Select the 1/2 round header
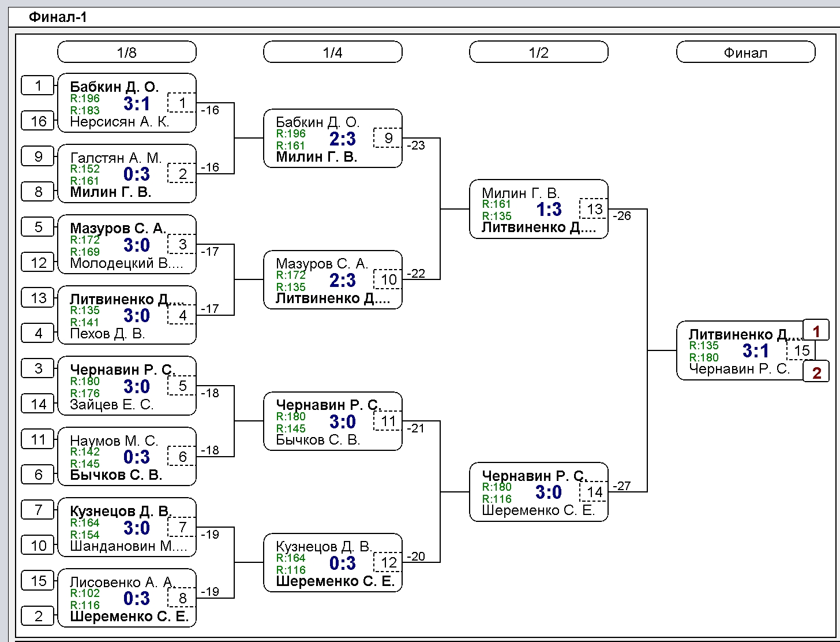Screen dimensions: 840x642 pyautogui.click(x=539, y=52)
